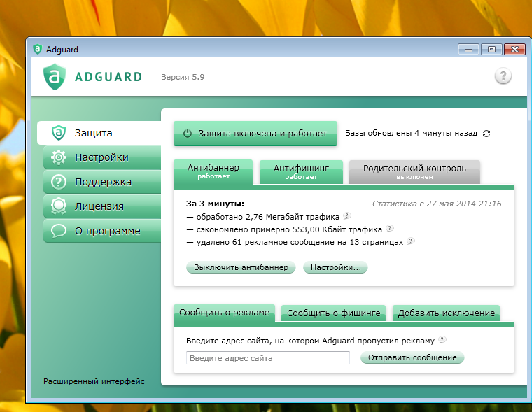Viewport: 532px width, 412px height.
Task: Open the О программе section in sidebar
Action: pyautogui.click(x=102, y=231)
